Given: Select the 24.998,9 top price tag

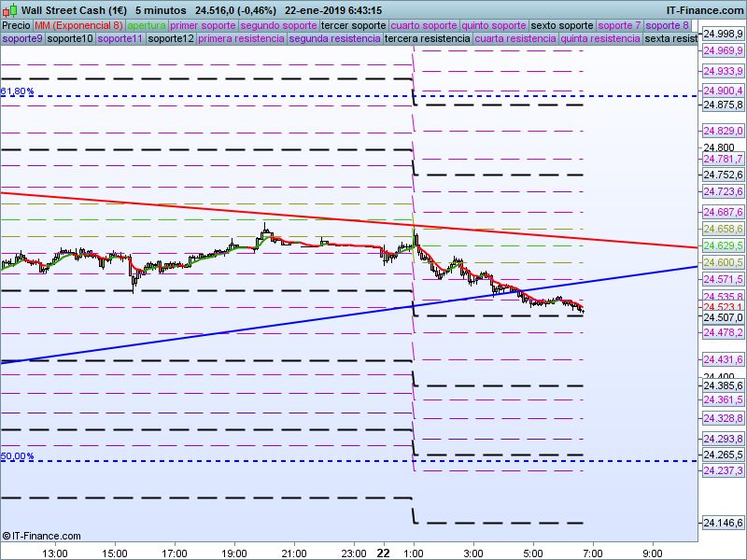Looking at the screenshot, I should [723, 34].
